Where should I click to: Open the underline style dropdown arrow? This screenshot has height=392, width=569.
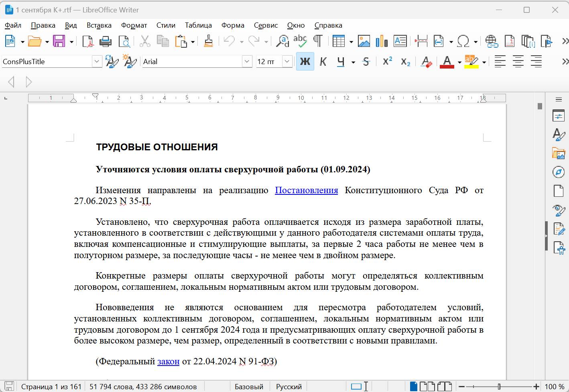coord(353,62)
